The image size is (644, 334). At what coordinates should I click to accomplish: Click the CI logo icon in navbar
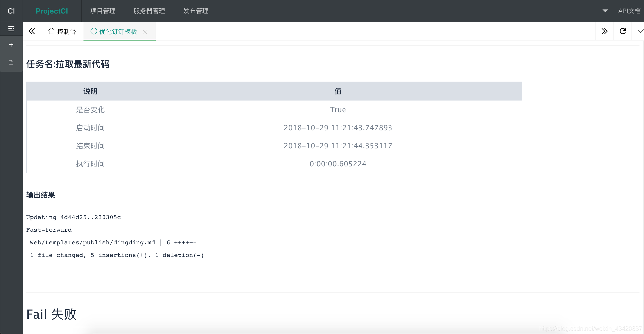pyautogui.click(x=11, y=11)
